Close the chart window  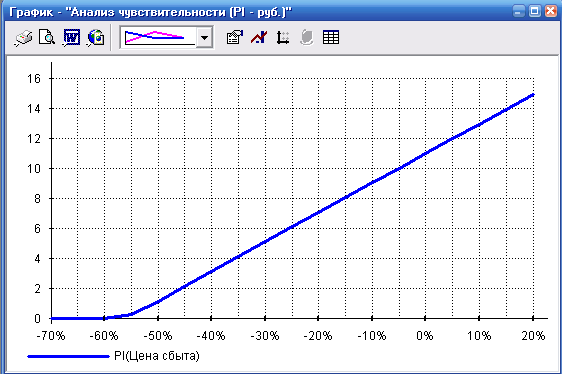coord(551,11)
